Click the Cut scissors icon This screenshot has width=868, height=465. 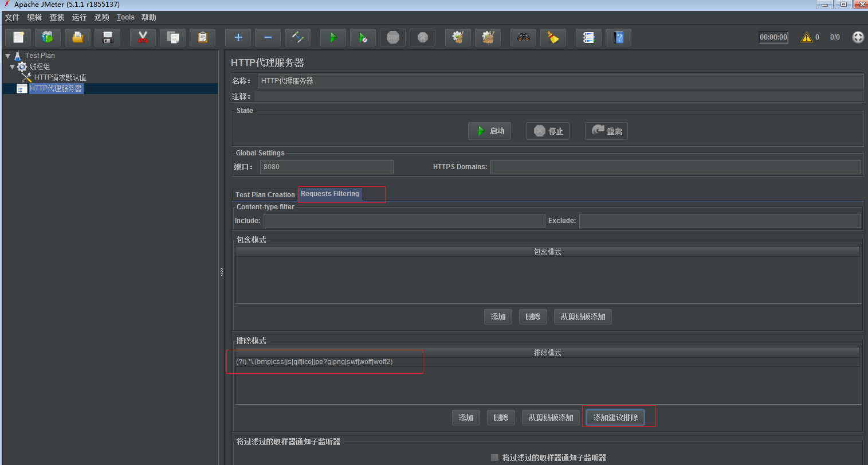point(143,37)
